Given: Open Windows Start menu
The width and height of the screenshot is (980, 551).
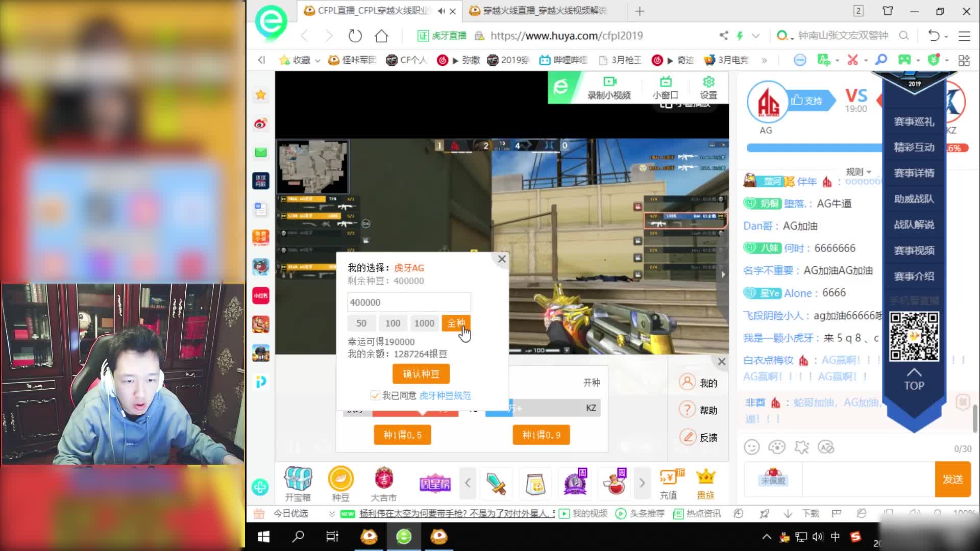Looking at the screenshot, I should click(263, 537).
